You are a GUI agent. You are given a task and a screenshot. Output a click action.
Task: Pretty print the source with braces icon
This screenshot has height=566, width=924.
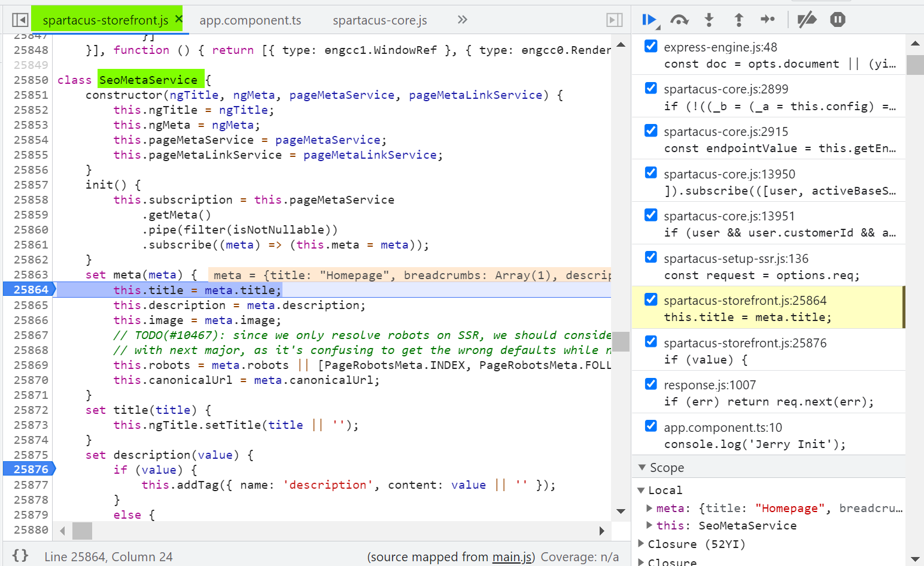(20, 555)
